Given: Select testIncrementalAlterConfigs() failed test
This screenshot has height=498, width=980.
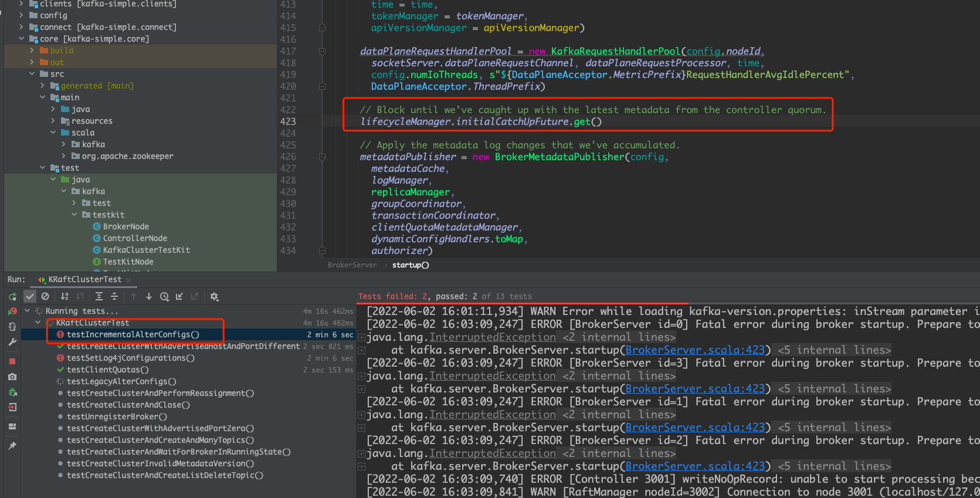Looking at the screenshot, I should 133,334.
